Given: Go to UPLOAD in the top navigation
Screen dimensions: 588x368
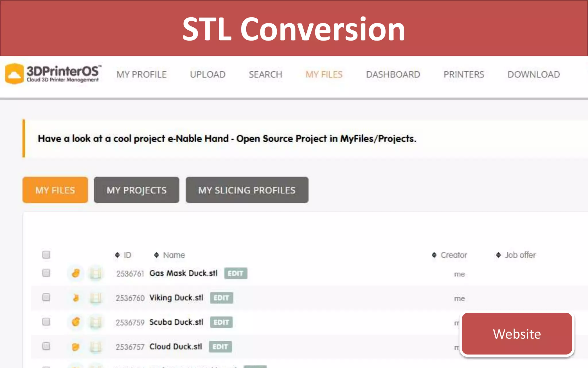Looking at the screenshot, I should pyautogui.click(x=208, y=74).
